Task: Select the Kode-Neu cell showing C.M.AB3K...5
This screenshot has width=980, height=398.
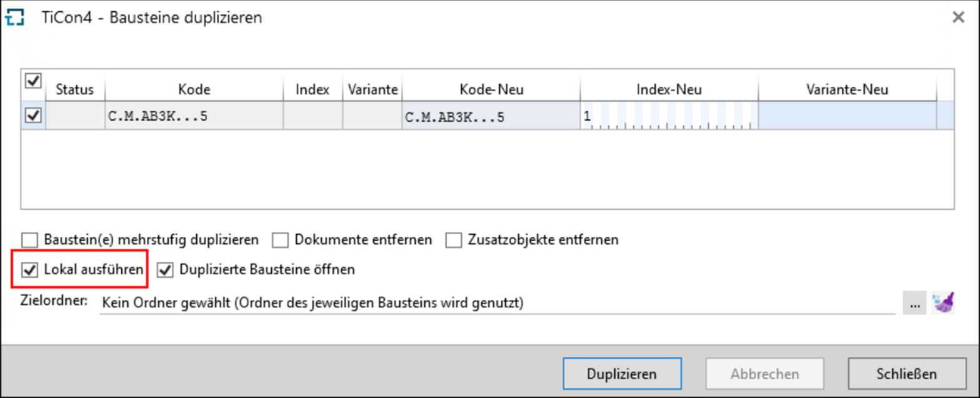Action: click(x=491, y=116)
